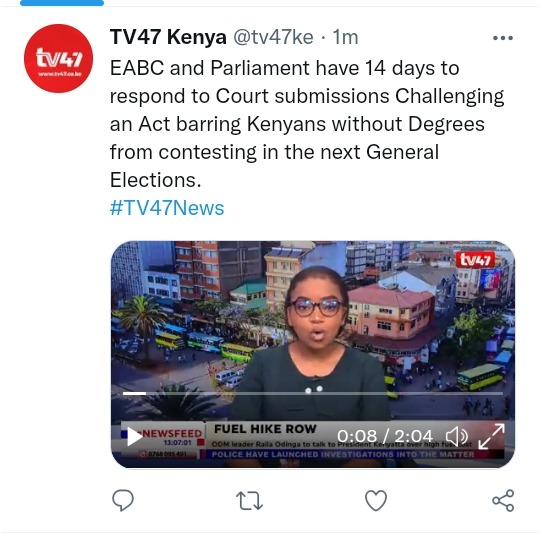Image resolution: width=540 pixels, height=534 pixels.
Task: Click the tv47 watermark logo in video
Action: [475, 260]
